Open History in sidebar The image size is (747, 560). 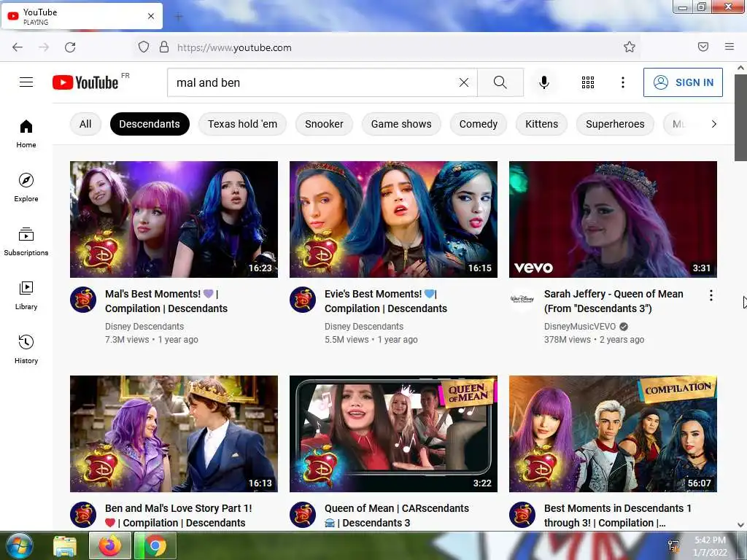tap(26, 349)
